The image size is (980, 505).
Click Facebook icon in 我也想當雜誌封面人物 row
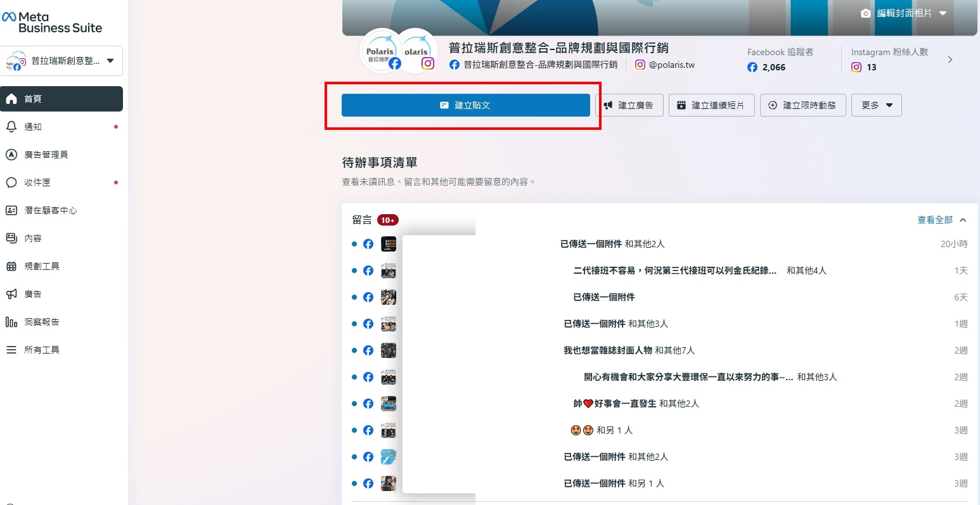(368, 350)
